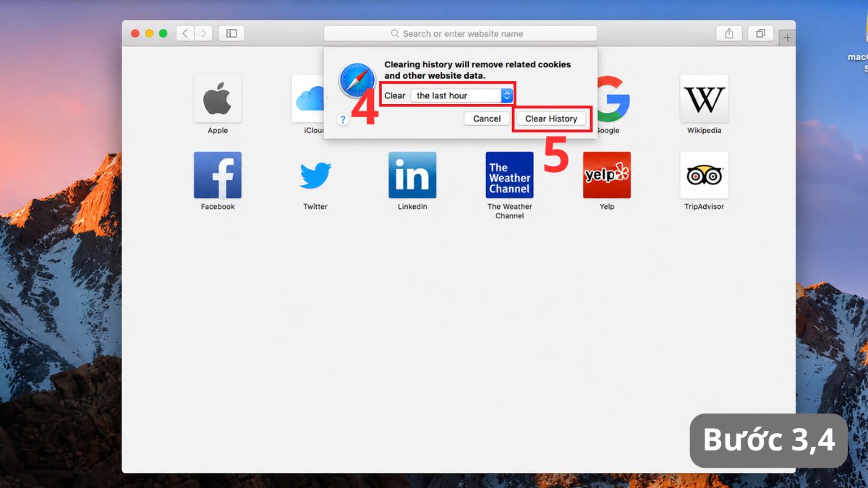
Task: Go back with Safari's back arrow
Action: tap(185, 33)
